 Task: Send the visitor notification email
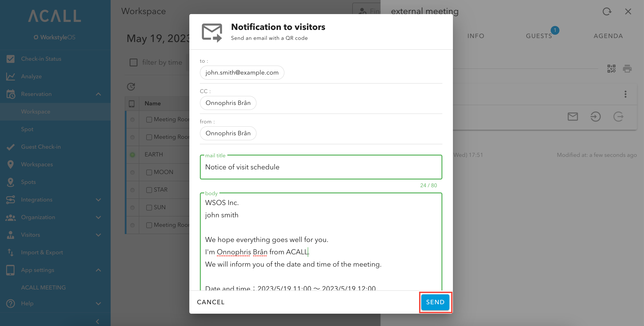435,302
